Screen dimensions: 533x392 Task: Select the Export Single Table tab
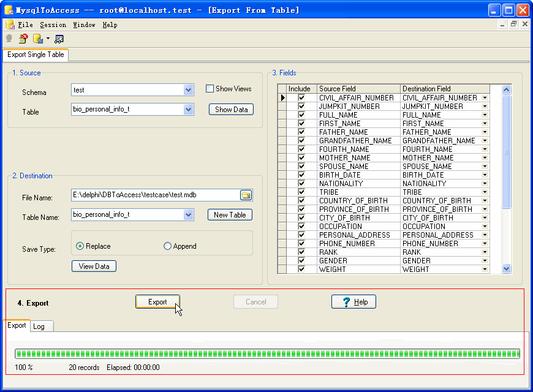(36, 55)
